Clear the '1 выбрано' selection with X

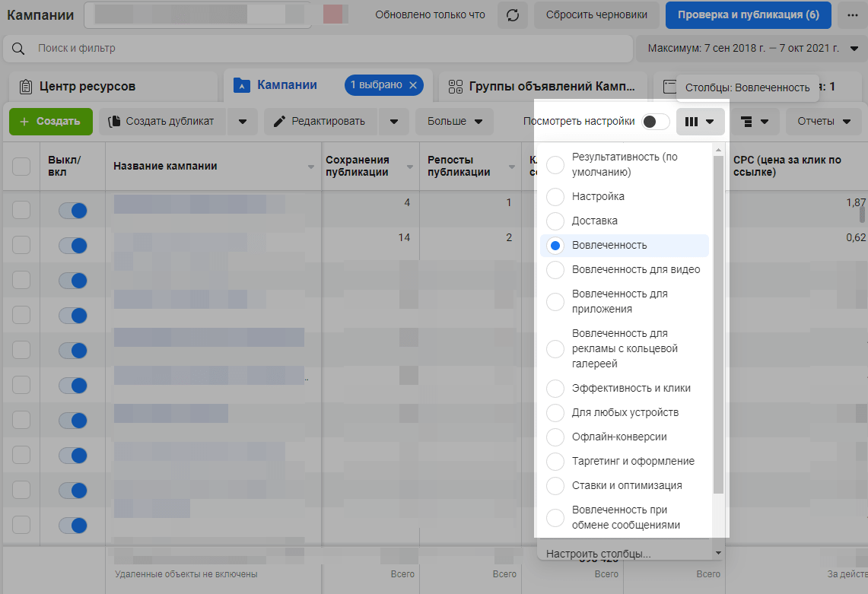(413, 85)
